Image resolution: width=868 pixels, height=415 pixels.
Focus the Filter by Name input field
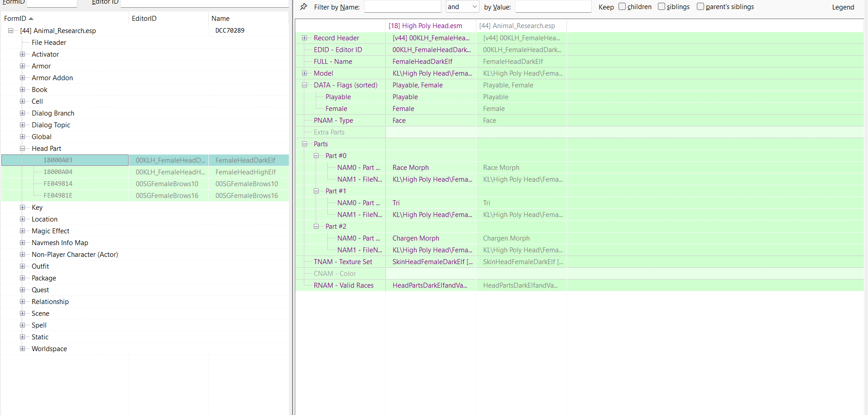point(403,7)
